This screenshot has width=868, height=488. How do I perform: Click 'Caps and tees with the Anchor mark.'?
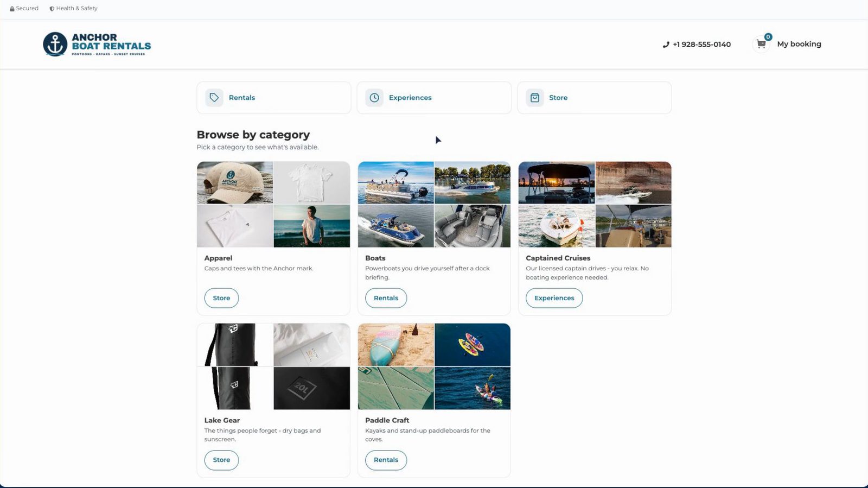click(259, 268)
